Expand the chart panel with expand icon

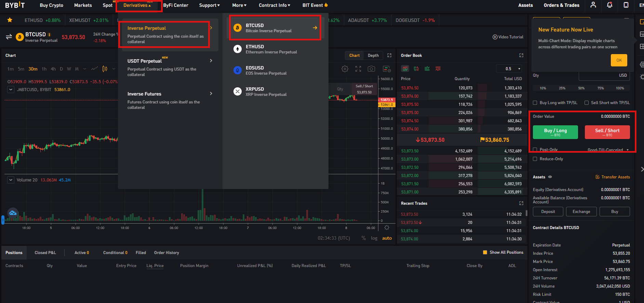(389, 55)
